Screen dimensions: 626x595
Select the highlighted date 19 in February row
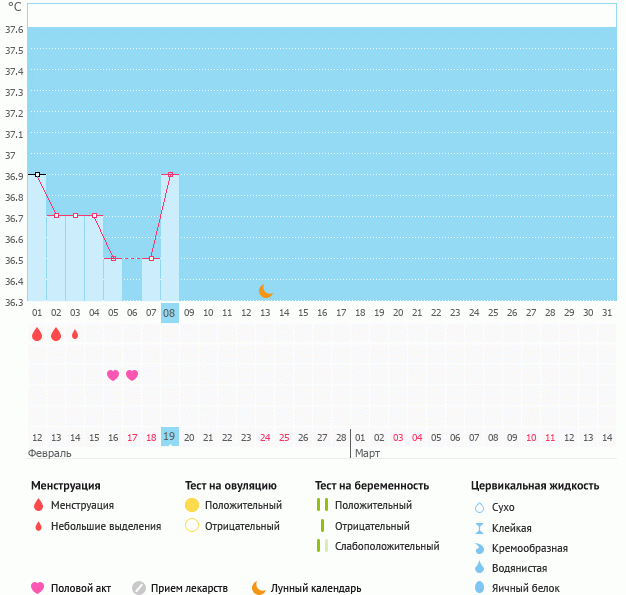pyautogui.click(x=170, y=437)
